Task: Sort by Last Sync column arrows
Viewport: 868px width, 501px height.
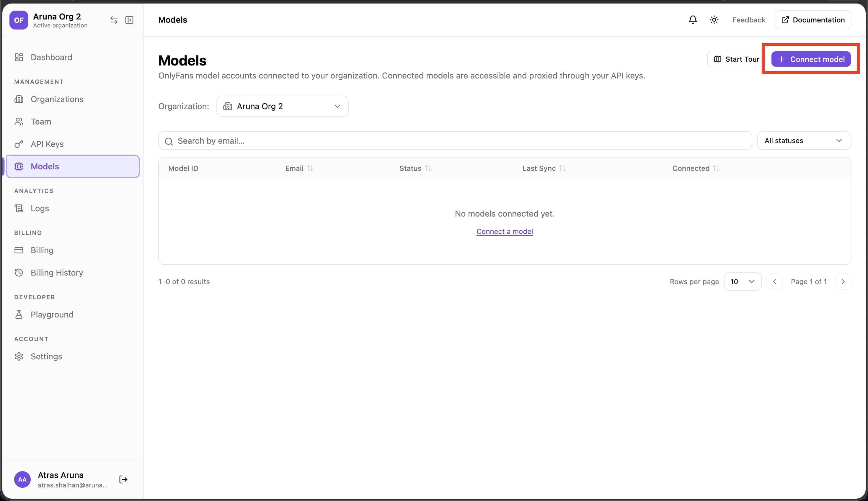Action: coord(562,168)
